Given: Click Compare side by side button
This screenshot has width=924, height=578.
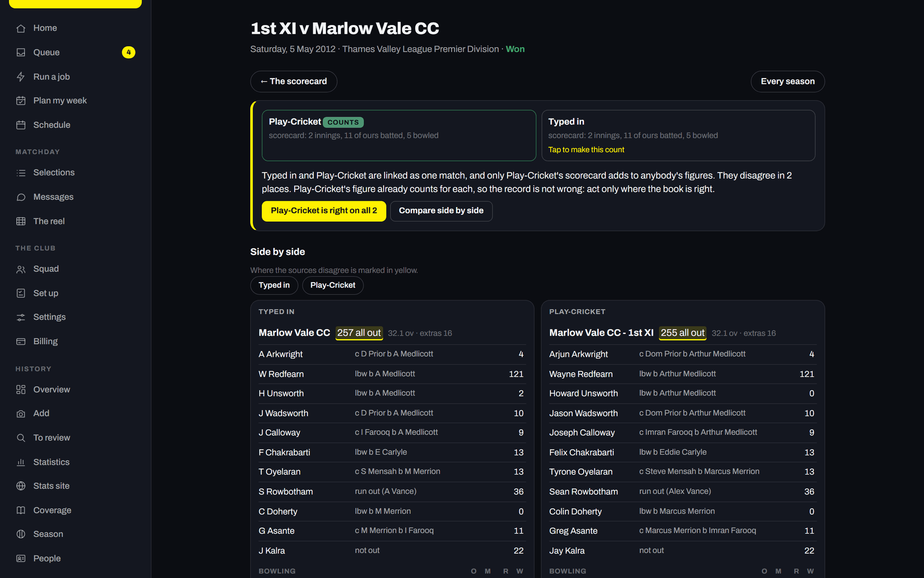Looking at the screenshot, I should click(441, 211).
